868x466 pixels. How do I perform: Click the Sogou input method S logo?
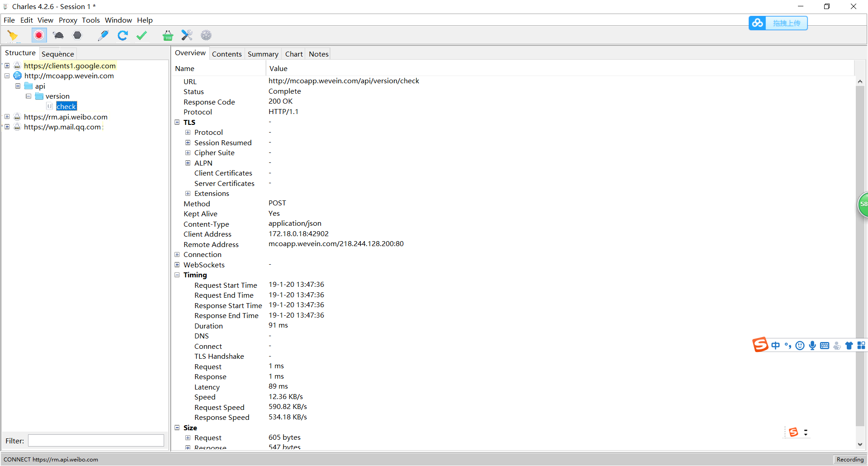point(760,345)
